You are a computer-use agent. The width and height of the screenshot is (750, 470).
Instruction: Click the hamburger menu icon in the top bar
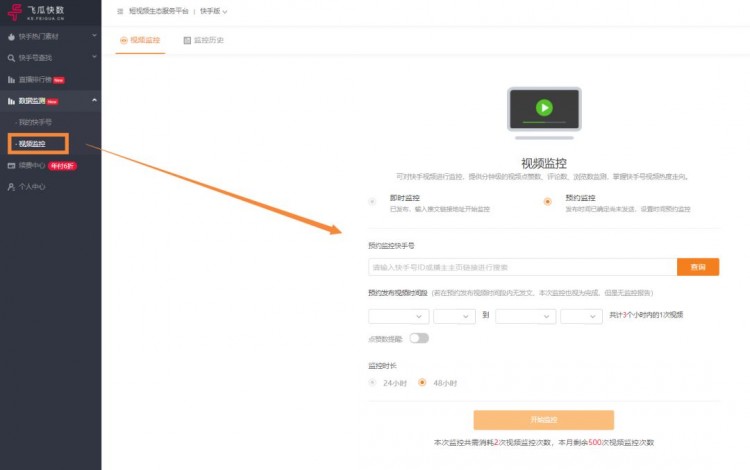click(120, 11)
